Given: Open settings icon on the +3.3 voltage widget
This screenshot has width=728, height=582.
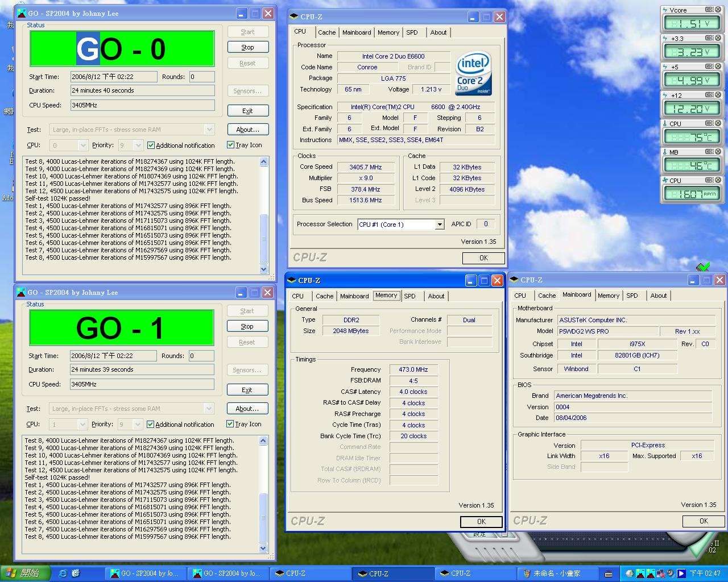Looking at the screenshot, I should [709, 38].
